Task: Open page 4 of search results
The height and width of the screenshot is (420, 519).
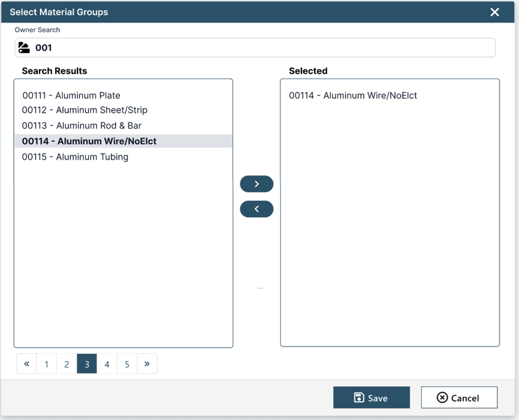Action: coord(107,363)
